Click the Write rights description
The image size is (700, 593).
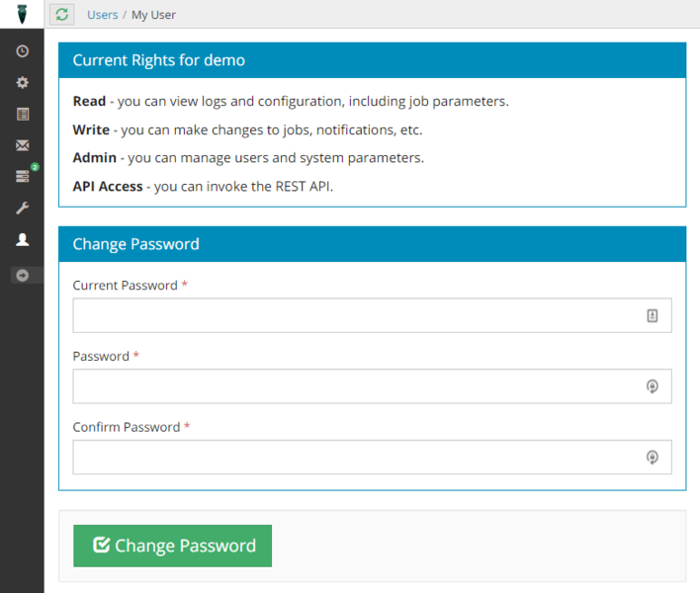click(x=247, y=129)
